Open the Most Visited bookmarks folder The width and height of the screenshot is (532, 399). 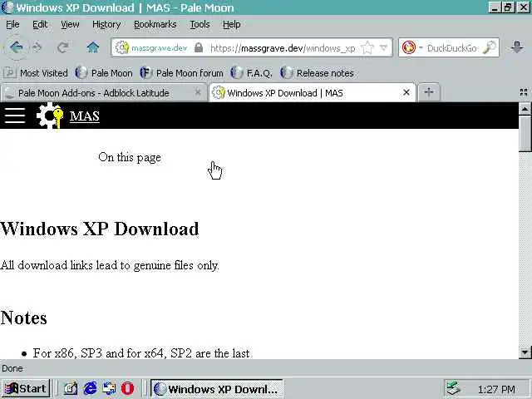click(x=36, y=73)
